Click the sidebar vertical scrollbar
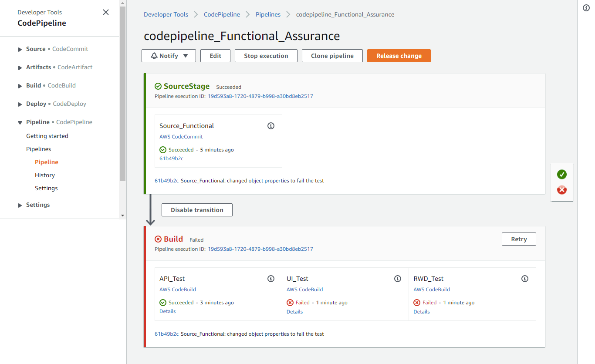Viewport: 595px width, 364px height. (x=122, y=94)
